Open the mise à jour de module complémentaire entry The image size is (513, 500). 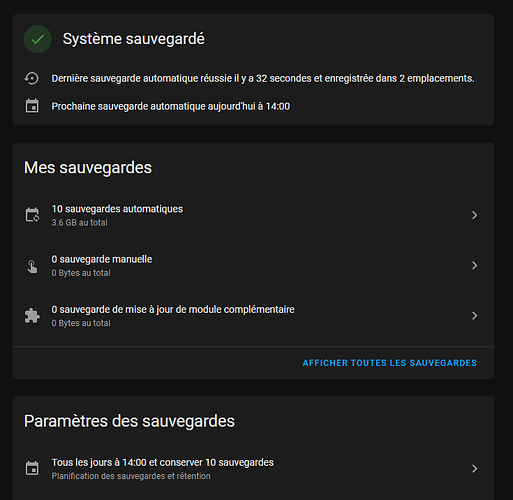[253, 316]
